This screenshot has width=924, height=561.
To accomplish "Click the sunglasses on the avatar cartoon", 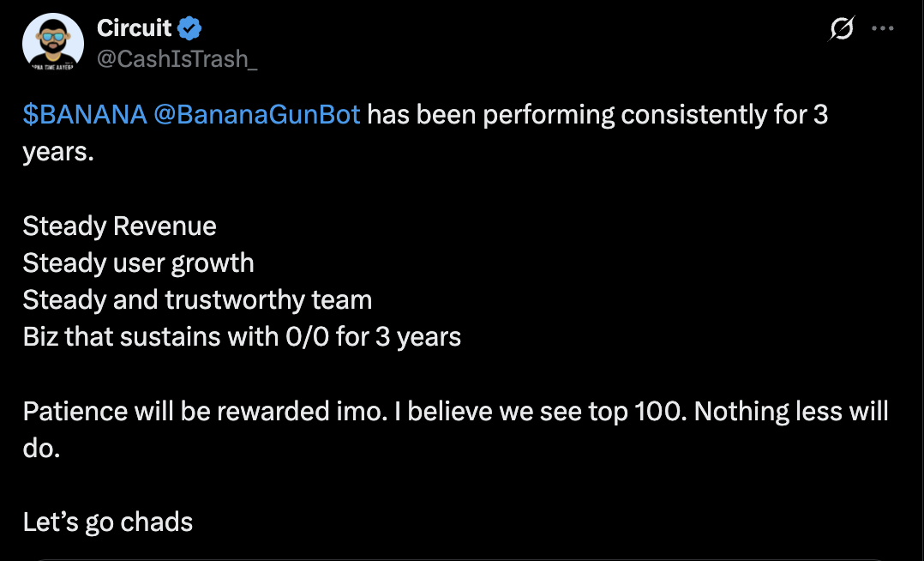I will tap(53, 38).
